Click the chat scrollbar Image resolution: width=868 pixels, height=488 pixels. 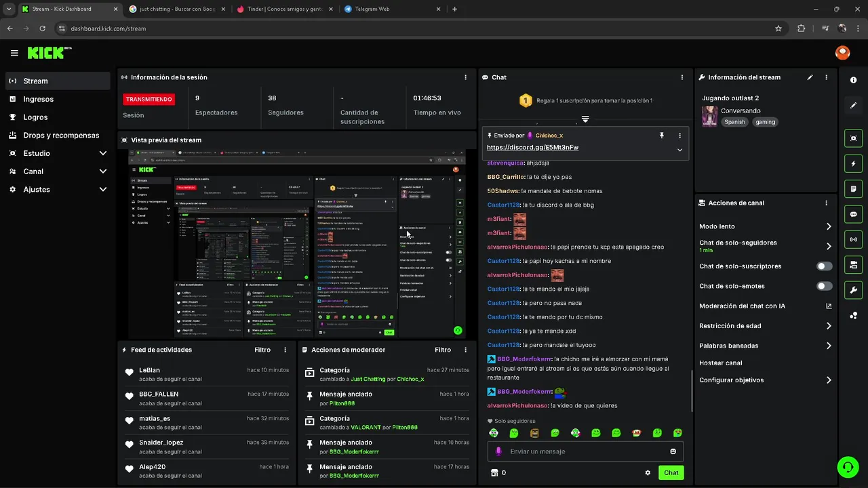691,390
